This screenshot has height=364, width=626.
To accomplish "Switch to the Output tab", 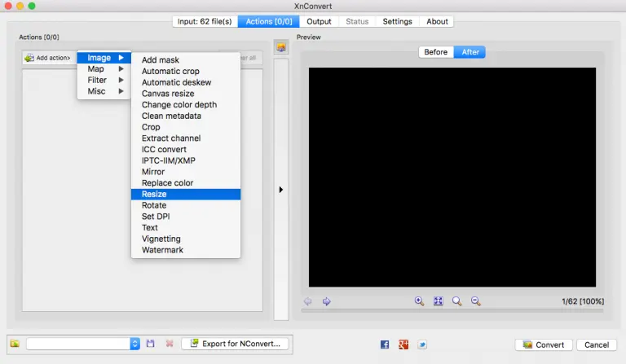I will coord(319,21).
